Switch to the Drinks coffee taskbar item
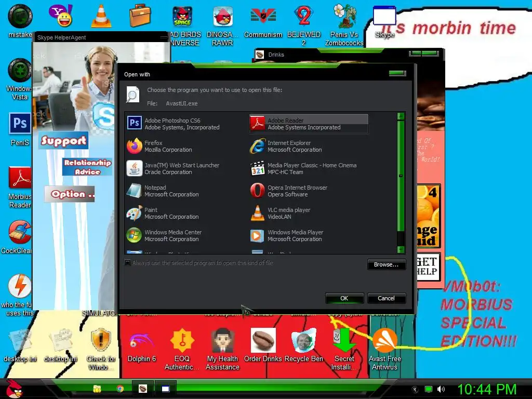532x399 pixels. pyautogui.click(x=143, y=389)
